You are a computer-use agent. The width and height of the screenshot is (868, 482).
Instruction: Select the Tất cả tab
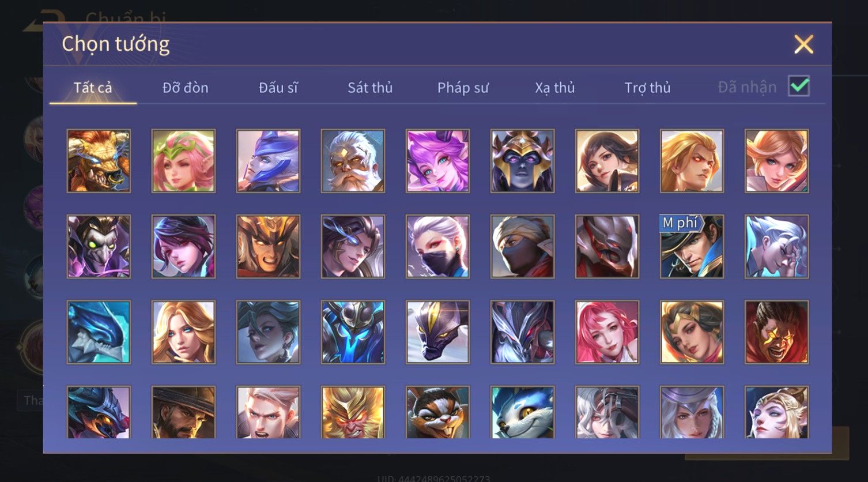click(x=93, y=88)
